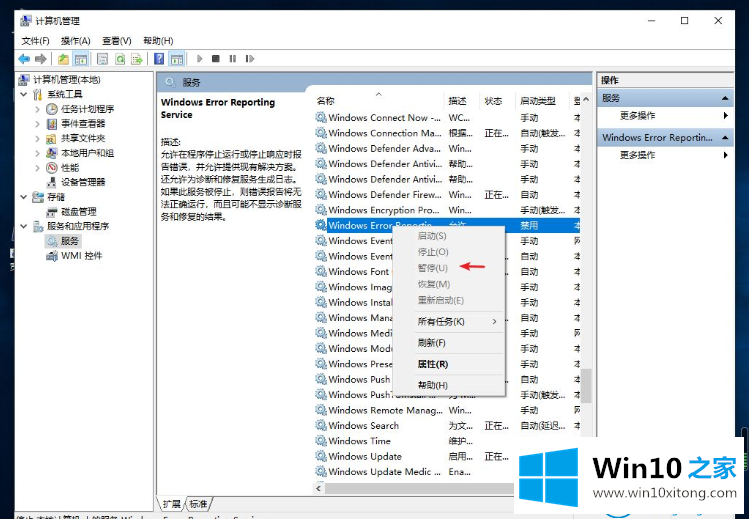Image resolution: width=749 pixels, height=519 pixels.
Task: Choose 帮助(H) in the context menu
Action: (x=449, y=385)
